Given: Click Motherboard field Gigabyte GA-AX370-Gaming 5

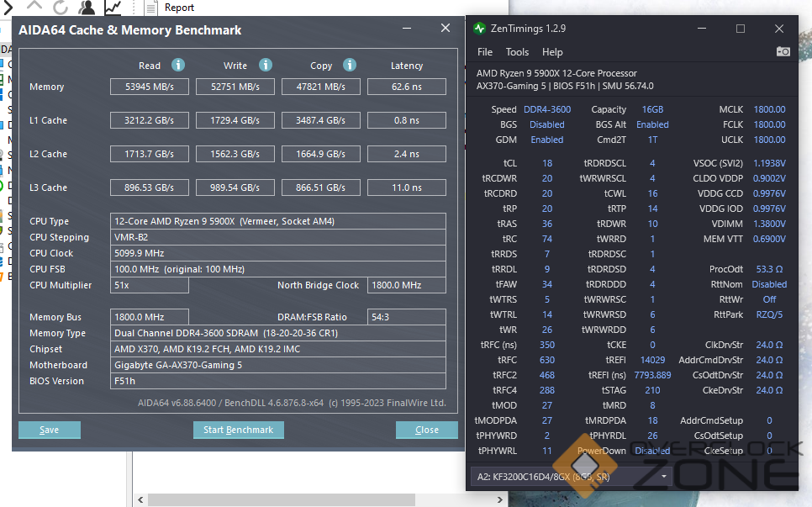Looking at the screenshot, I should [278, 365].
